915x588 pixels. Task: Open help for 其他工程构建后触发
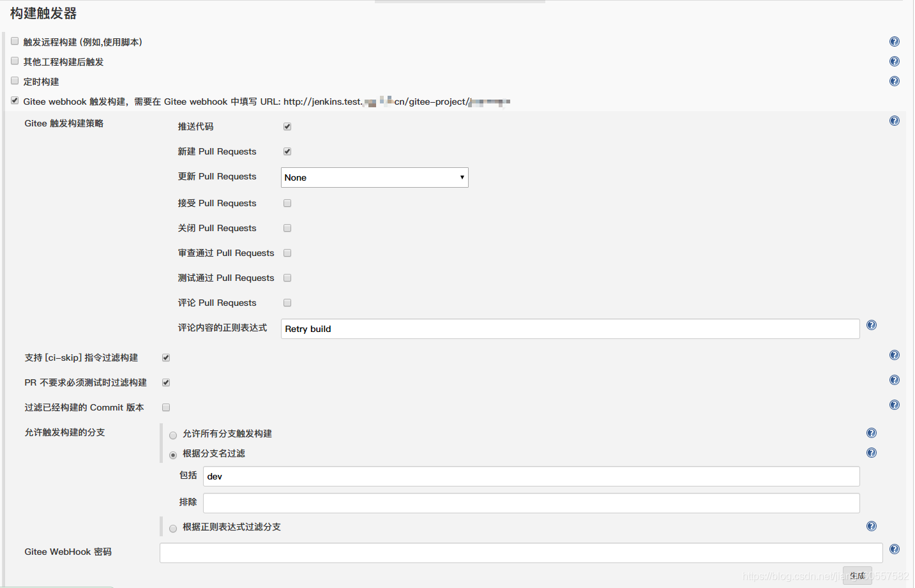[894, 61]
